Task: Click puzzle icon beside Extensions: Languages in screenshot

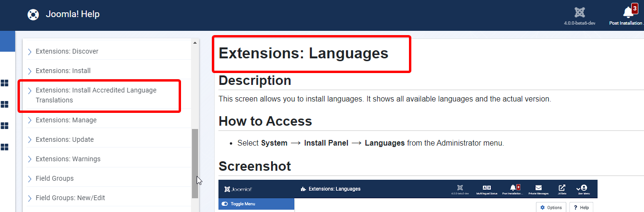Action: [x=303, y=189]
